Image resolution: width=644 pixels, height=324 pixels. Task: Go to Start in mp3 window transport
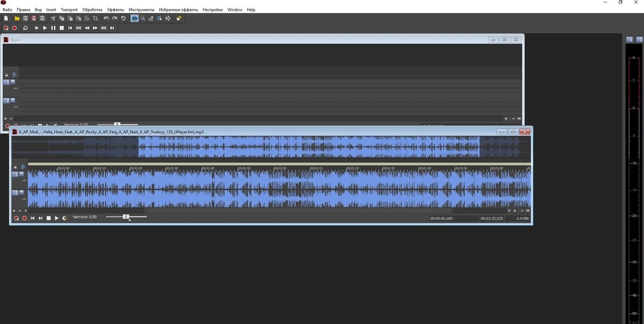click(32, 218)
